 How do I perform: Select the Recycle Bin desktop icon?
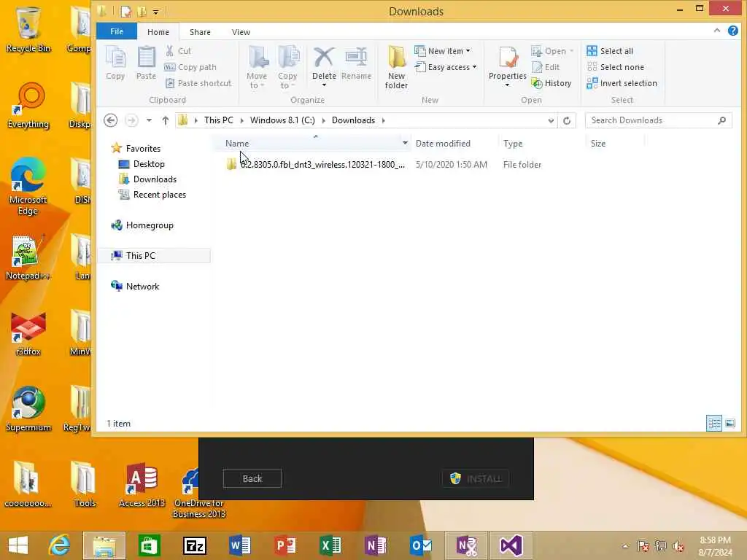(28, 29)
